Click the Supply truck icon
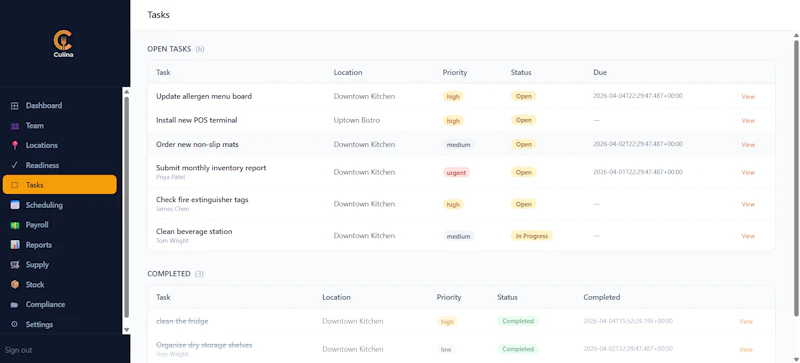800x363 pixels. click(14, 265)
